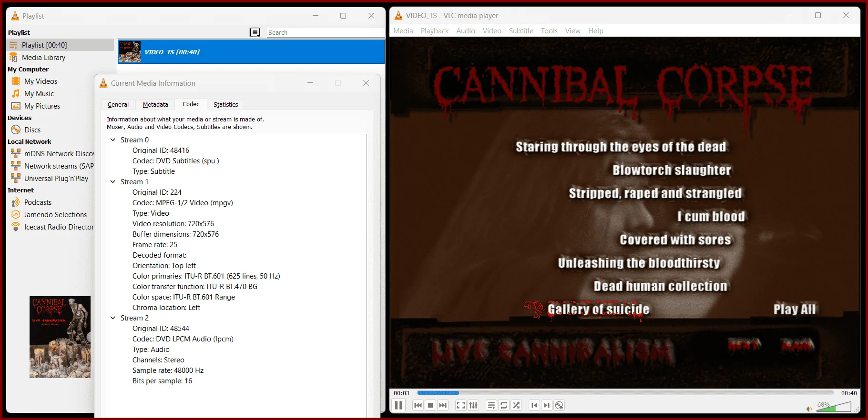The image size is (868, 420).
Task: Open extended settings equalizer icon
Action: 473,405
